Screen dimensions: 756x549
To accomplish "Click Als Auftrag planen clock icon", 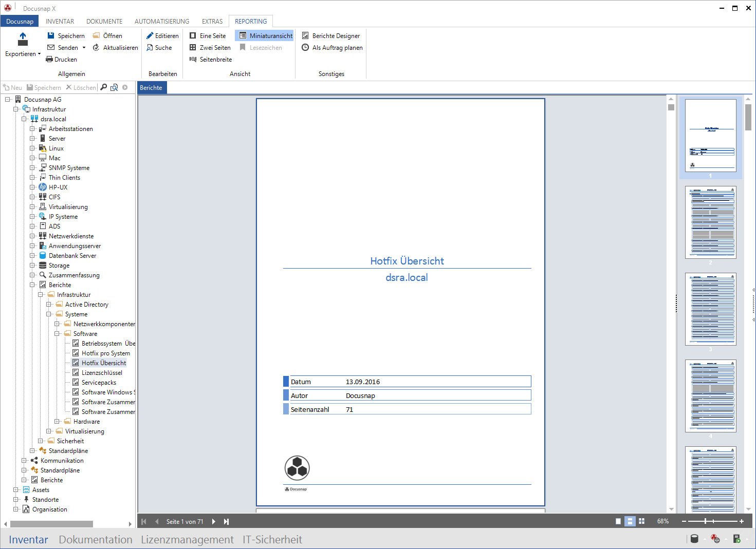I will [305, 47].
